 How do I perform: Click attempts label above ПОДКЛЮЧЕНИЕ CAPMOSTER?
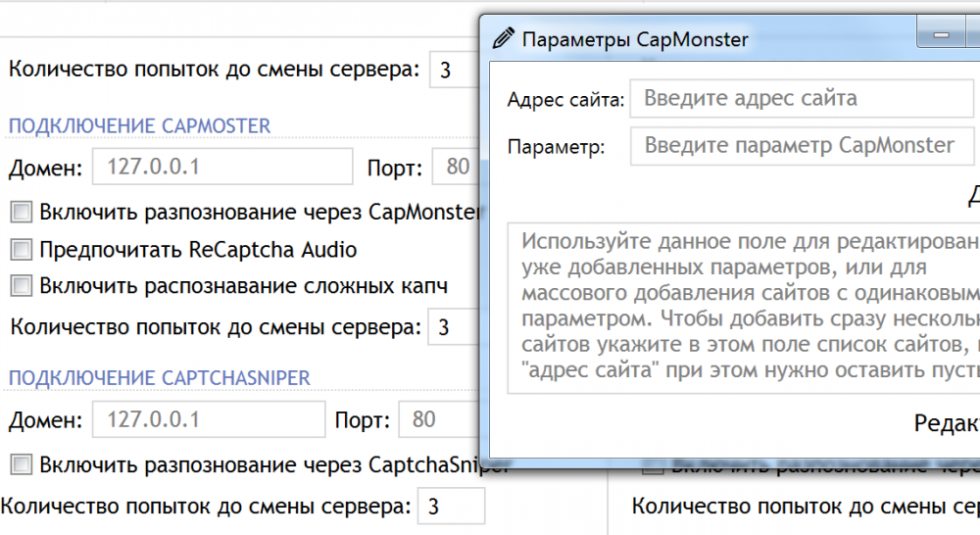coord(214,69)
